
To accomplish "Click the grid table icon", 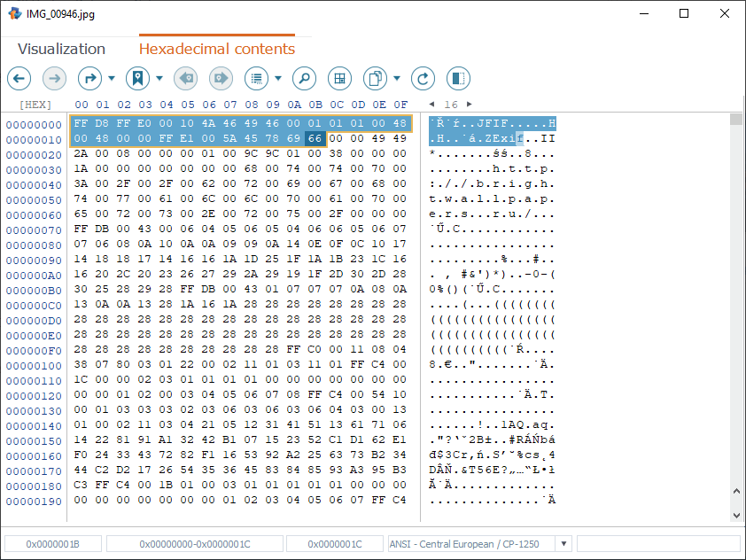I will (338, 78).
